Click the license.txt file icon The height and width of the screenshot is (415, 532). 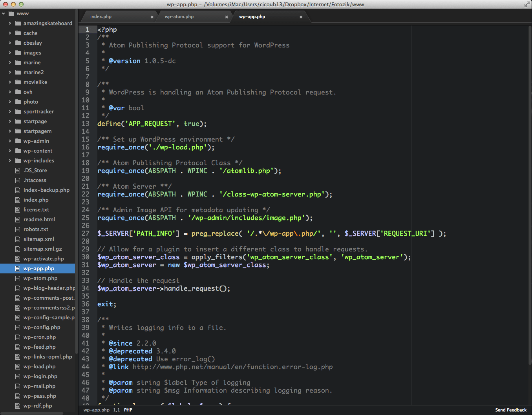[18, 209]
